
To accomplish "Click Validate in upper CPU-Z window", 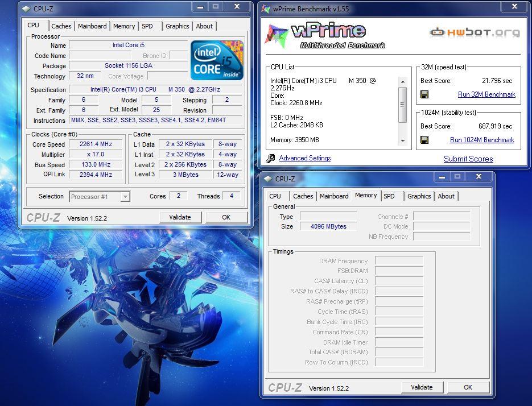I will tap(180, 217).
